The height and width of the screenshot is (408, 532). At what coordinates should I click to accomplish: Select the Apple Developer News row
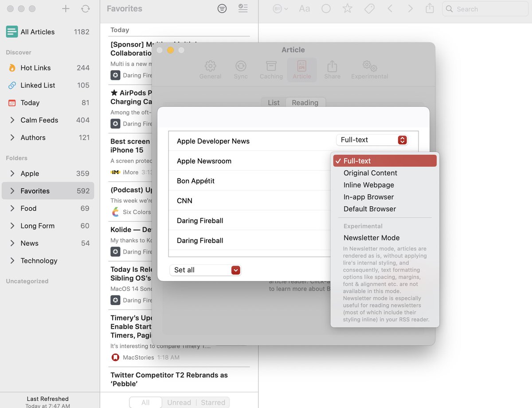tap(293, 141)
